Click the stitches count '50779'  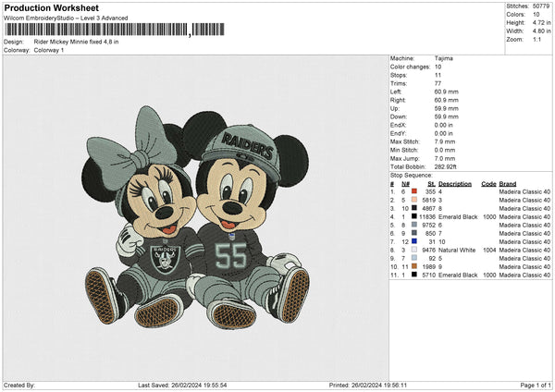(x=541, y=6)
